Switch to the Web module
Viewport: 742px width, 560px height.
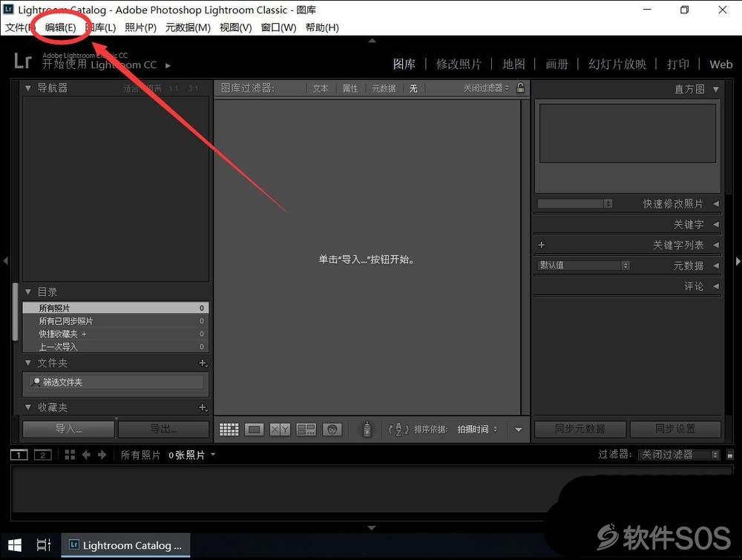(720, 65)
